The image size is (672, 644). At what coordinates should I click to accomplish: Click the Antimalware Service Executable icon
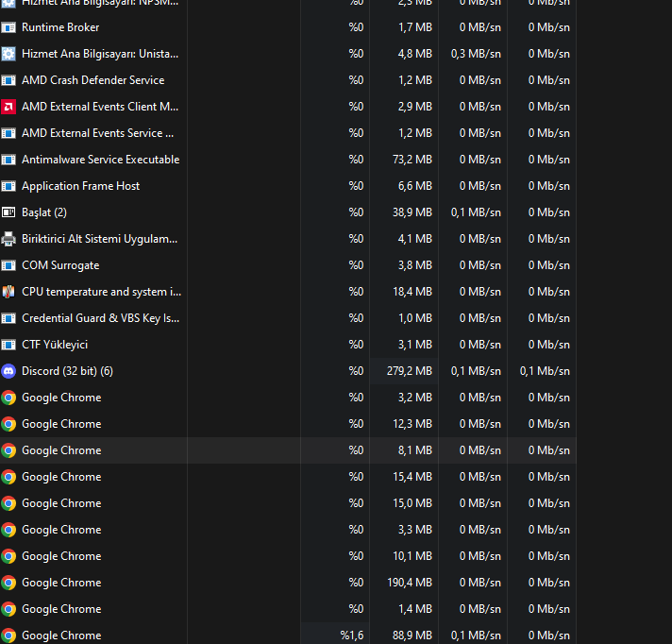pos(8,160)
